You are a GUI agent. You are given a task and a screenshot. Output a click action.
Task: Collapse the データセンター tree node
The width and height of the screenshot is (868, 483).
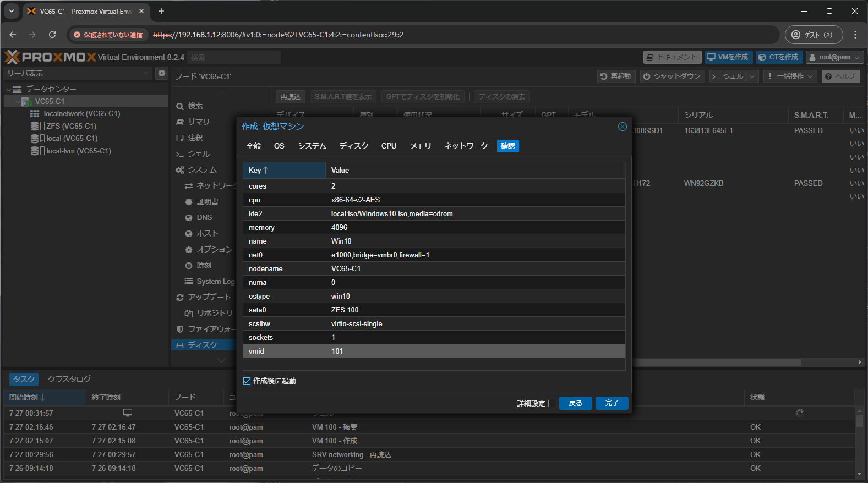click(9, 89)
